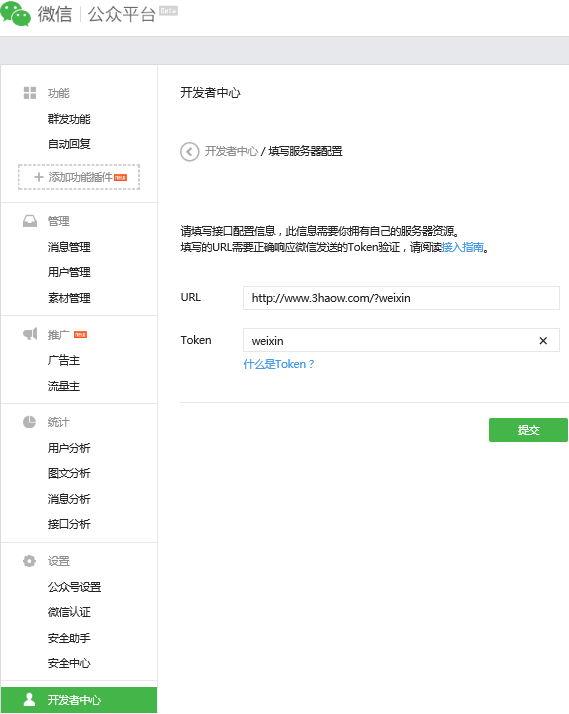Click the 设置 gear icon
Viewport: 569px width, 714px height.
[x=30, y=561]
